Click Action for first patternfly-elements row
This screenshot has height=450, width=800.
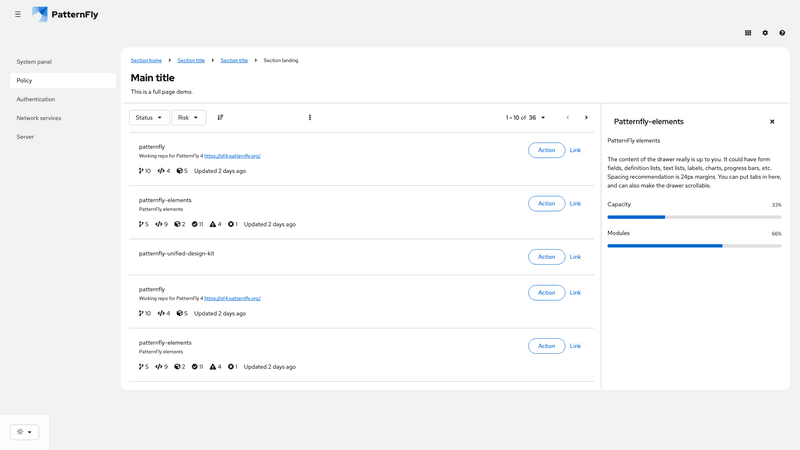[x=546, y=204]
